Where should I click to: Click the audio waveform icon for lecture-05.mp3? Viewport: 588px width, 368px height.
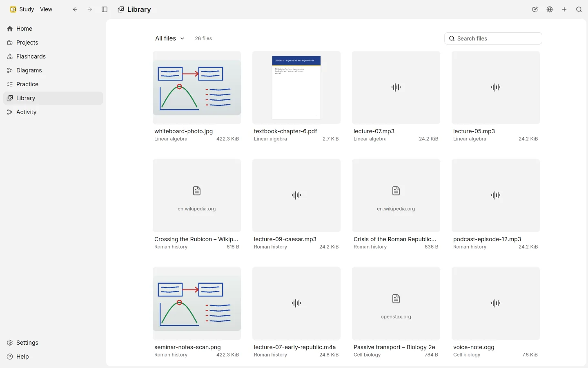496,87
